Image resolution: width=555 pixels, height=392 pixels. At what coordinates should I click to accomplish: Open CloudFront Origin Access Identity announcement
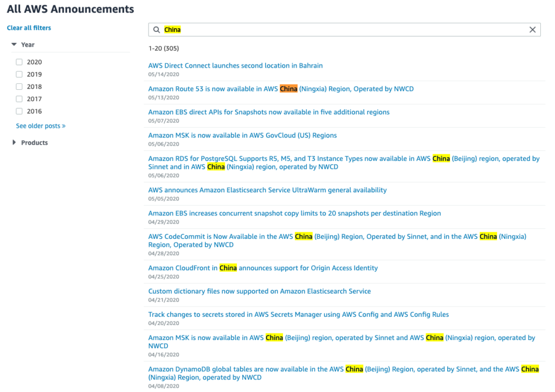click(263, 268)
